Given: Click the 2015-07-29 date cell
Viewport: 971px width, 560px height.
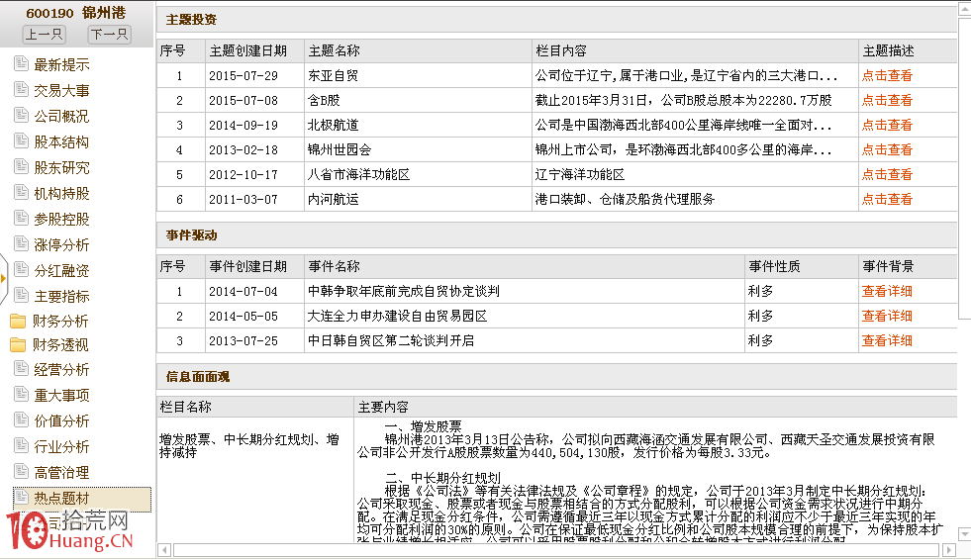Looking at the screenshot, I should pyautogui.click(x=254, y=75).
